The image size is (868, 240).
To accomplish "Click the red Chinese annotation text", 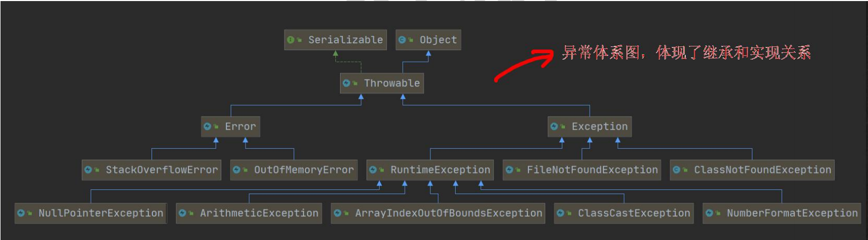I will (x=686, y=53).
